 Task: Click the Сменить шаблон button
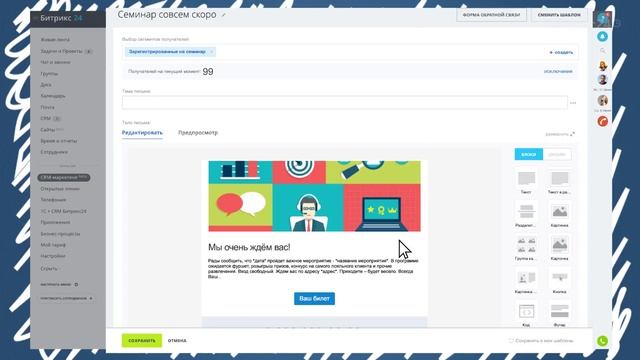tap(559, 15)
